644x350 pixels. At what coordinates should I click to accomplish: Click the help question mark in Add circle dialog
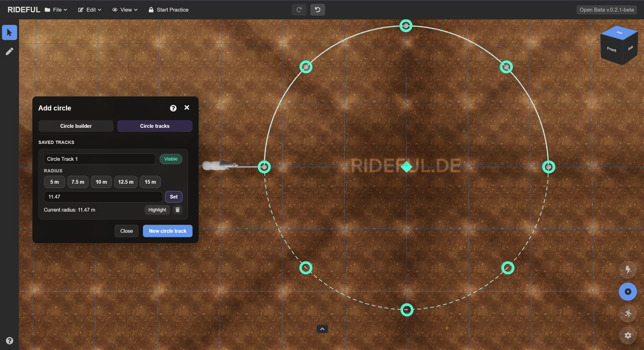click(173, 108)
